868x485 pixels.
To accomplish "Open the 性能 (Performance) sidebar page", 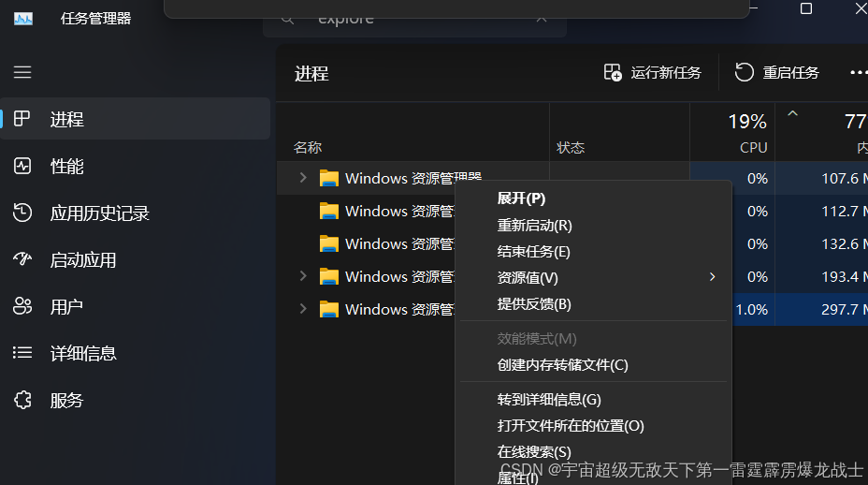I will [x=136, y=166].
